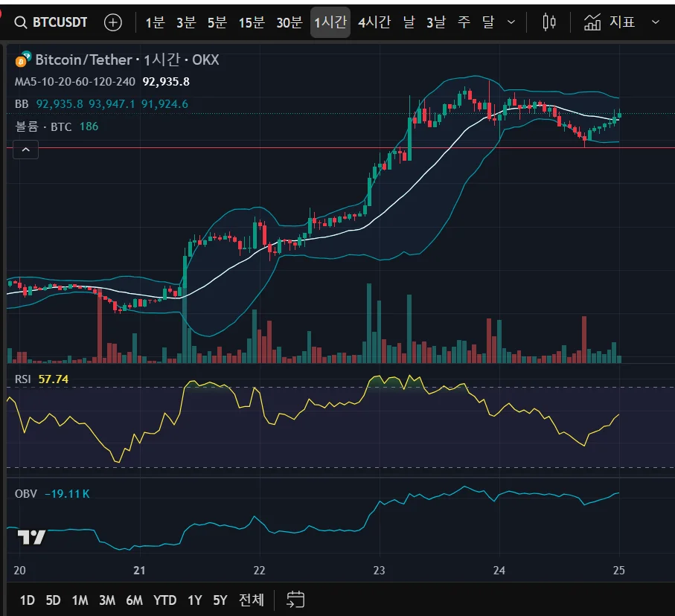Open symbol search for BTCUSDT
This screenshot has height=616, width=675.
coord(51,22)
